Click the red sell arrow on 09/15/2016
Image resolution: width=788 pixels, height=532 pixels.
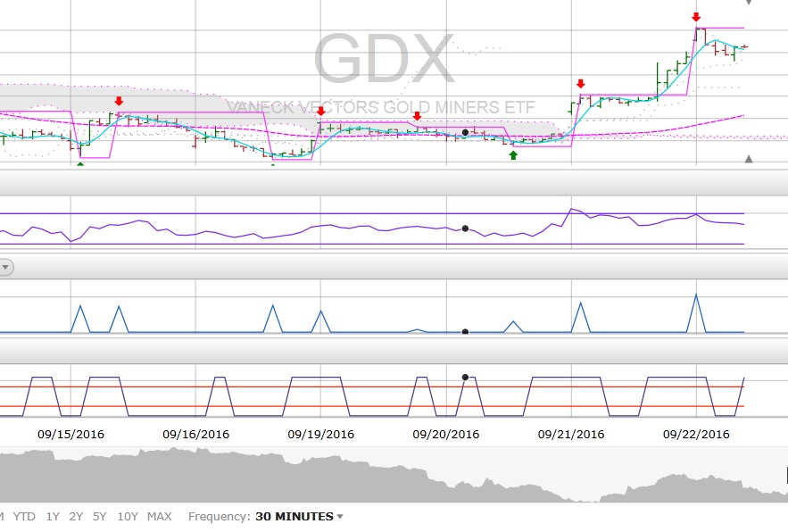point(119,101)
